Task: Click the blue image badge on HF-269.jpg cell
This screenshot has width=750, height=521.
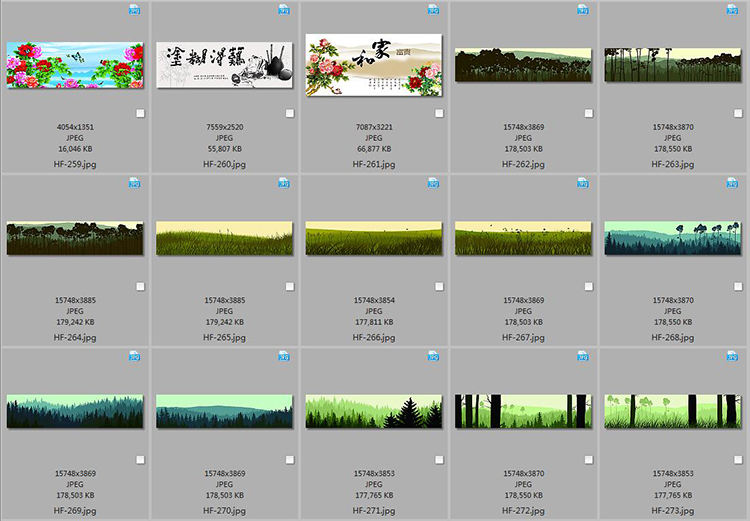Action: tap(134, 355)
